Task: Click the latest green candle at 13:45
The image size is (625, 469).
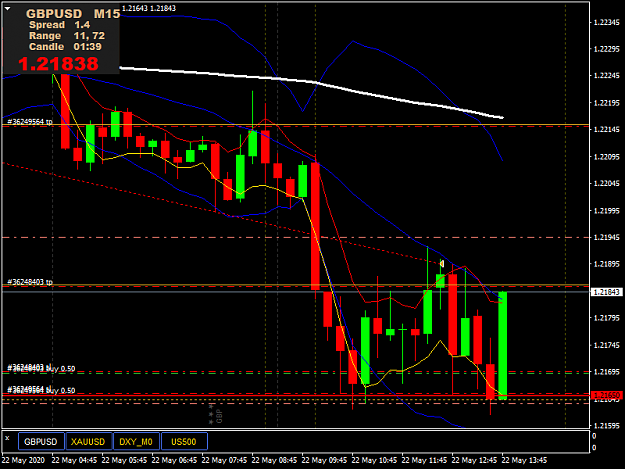Action: point(503,345)
